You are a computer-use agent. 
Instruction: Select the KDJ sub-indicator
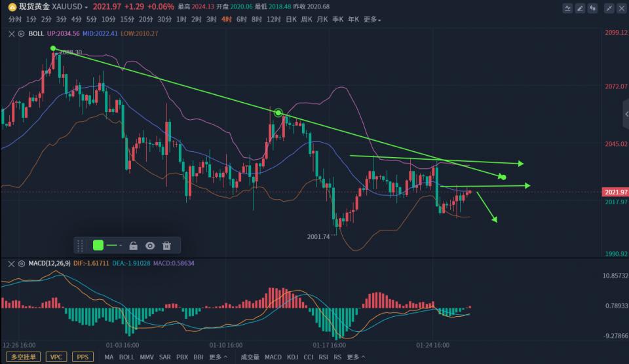292,357
